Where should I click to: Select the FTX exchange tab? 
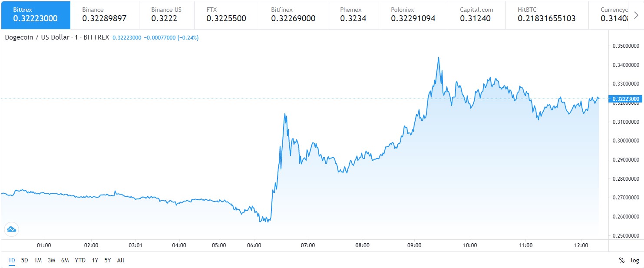(x=226, y=14)
